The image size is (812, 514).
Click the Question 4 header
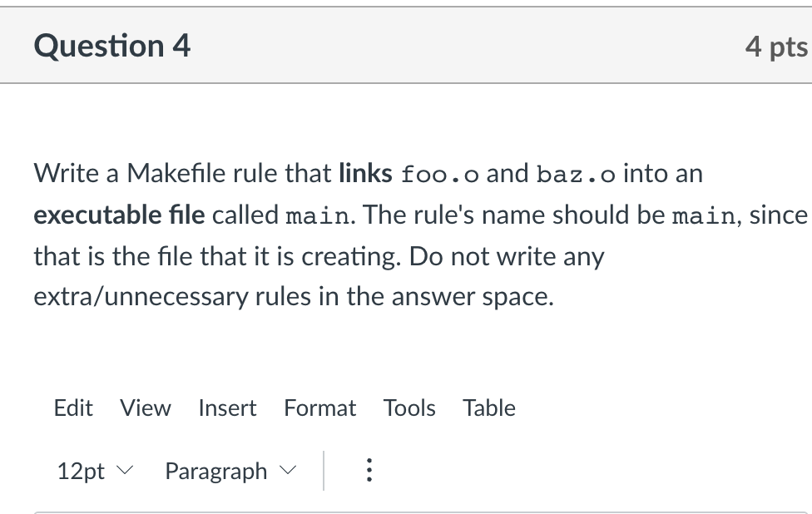pos(111,46)
